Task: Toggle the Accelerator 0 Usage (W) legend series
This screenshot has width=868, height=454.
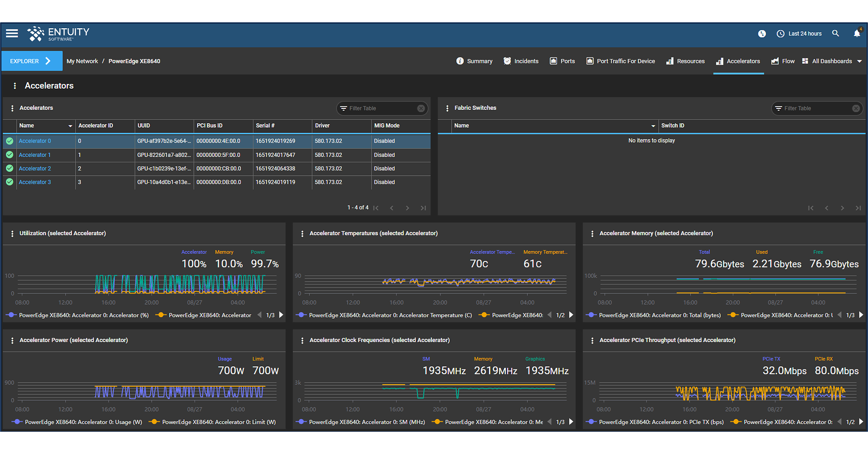Action: click(x=77, y=422)
